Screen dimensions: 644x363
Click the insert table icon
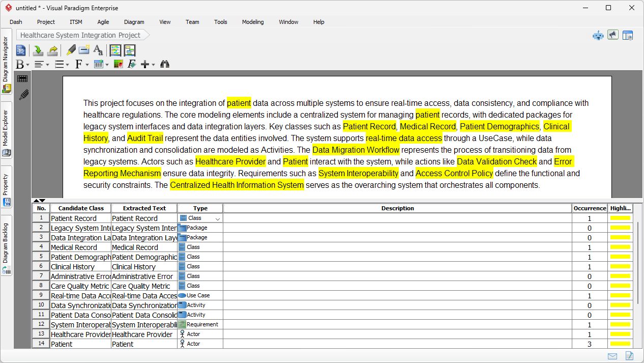pyautogui.click(x=98, y=64)
